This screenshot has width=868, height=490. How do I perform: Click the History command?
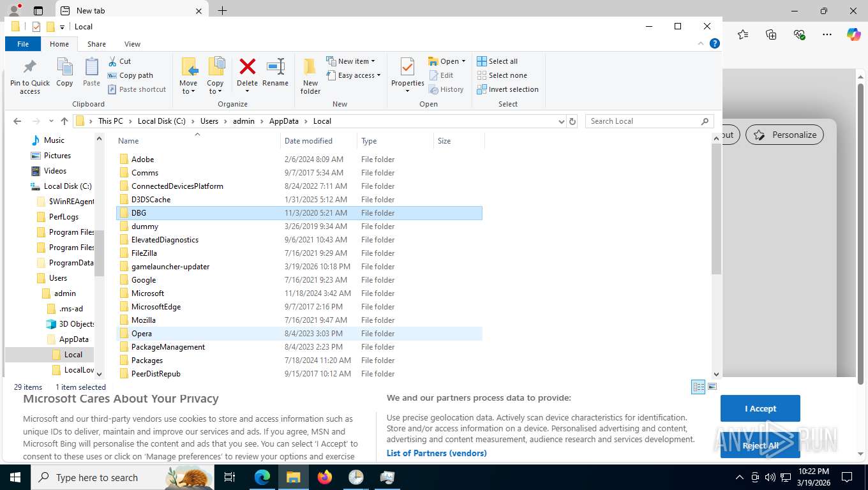(446, 89)
